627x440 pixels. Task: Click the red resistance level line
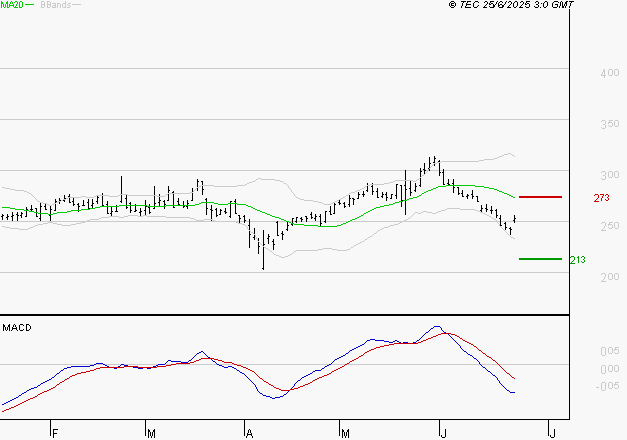(540, 197)
